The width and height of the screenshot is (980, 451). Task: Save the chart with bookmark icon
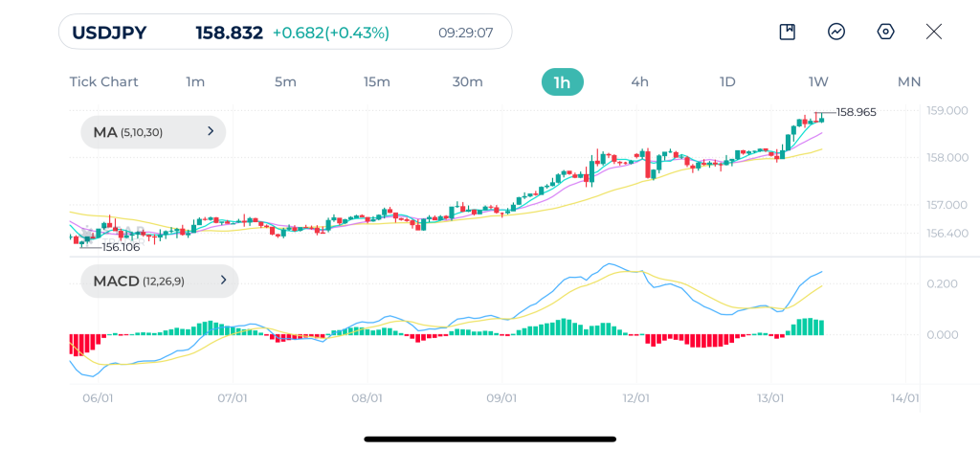pos(788,32)
